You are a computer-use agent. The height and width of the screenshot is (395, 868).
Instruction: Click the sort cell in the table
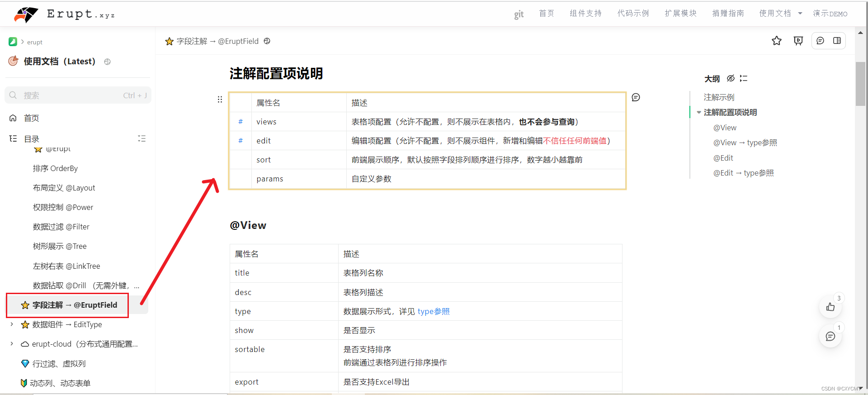(x=299, y=160)
